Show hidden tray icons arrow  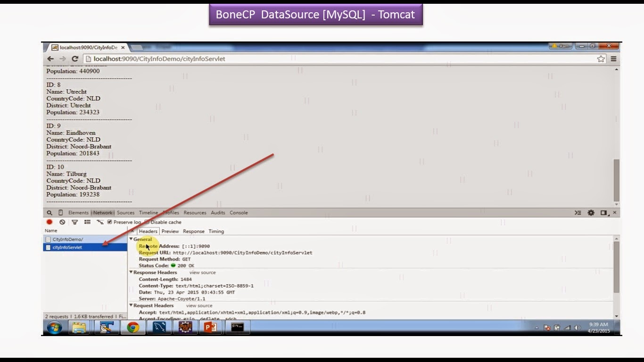[537, 328]
